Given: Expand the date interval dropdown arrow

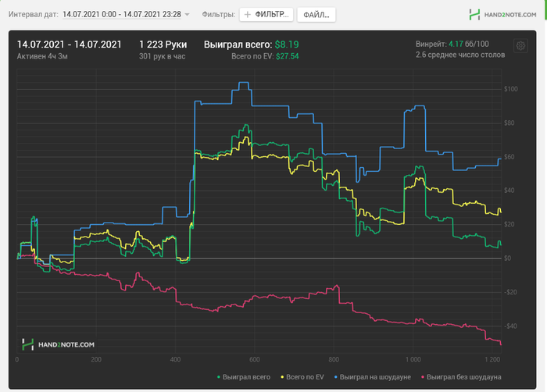Looking at the screenshot, I should (187, 15).
